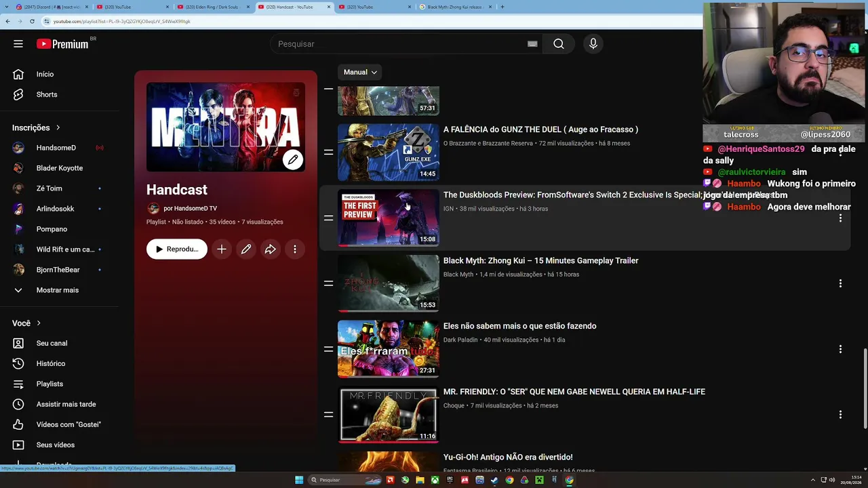Click the search magnifier button
Image resolution: width=868 pixels, height=488 pixels.
click(x=558, y=44)
